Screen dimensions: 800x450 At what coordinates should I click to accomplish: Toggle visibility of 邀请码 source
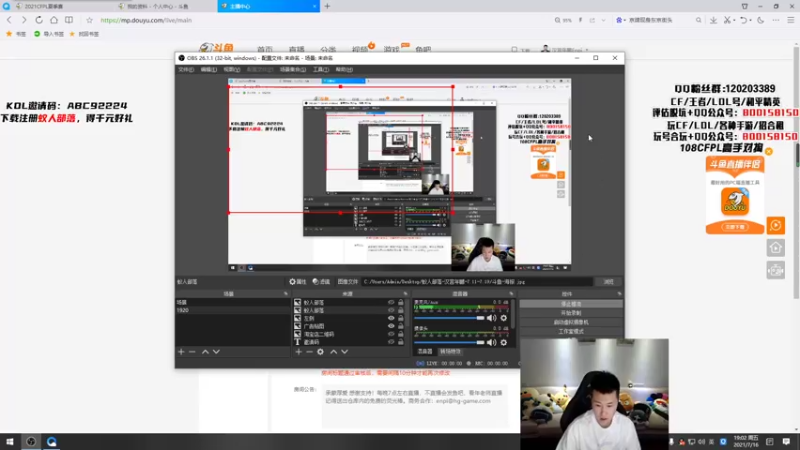391,342
